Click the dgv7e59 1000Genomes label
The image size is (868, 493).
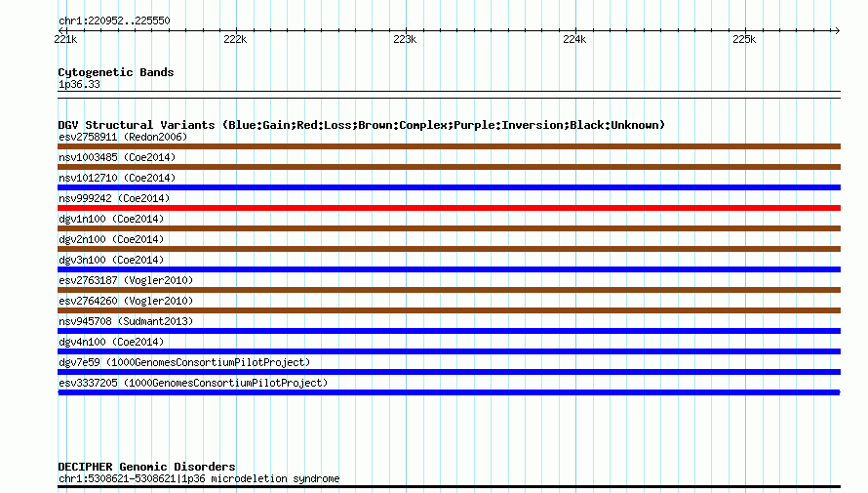(x=184, y=362)
